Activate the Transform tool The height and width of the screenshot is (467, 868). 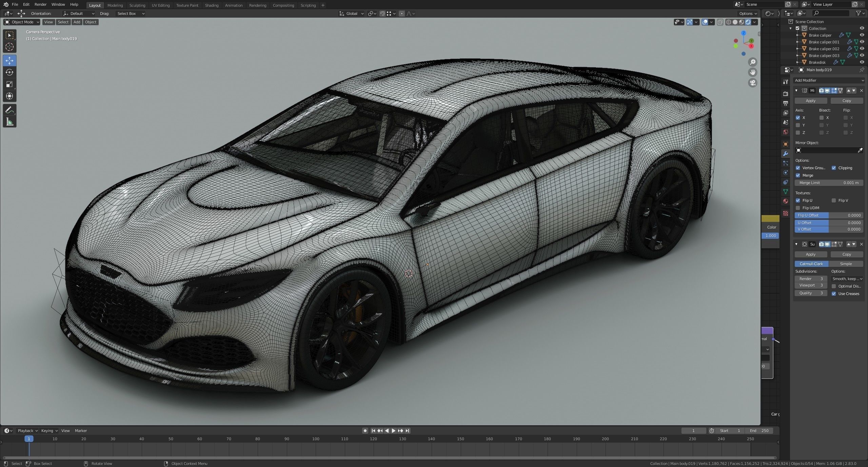tap(9, 96)
